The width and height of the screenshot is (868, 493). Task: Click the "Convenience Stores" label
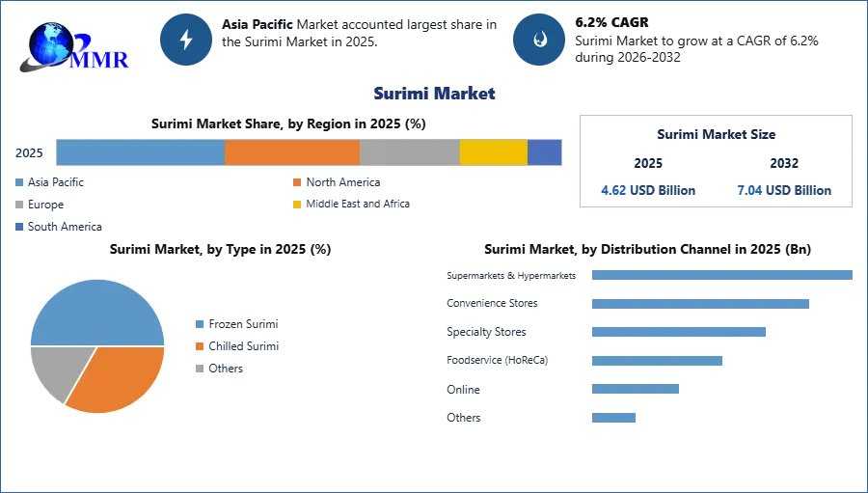[492, 303]
